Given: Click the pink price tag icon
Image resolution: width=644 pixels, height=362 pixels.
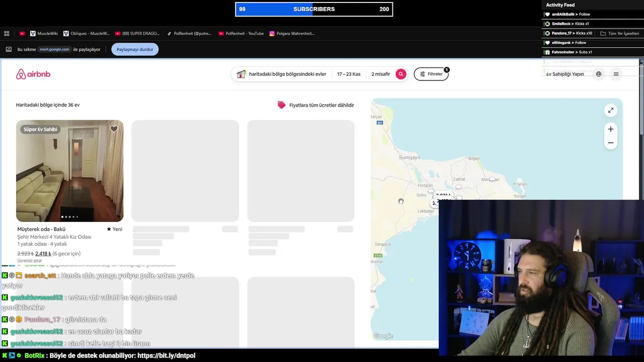Looking at the screenshot, I should click(x=281, y=105).
